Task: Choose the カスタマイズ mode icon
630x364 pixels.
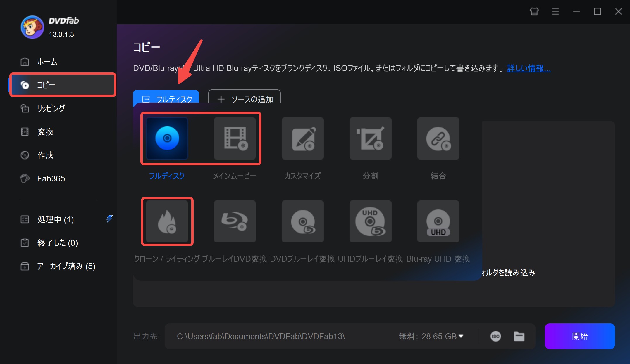Action: click(x=303, y=138)
